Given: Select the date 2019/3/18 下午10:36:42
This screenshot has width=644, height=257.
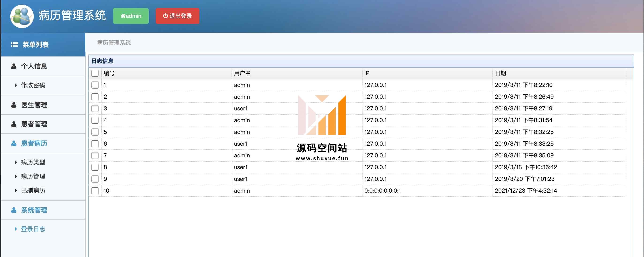Looking at the screenshot, I should 526,167.
